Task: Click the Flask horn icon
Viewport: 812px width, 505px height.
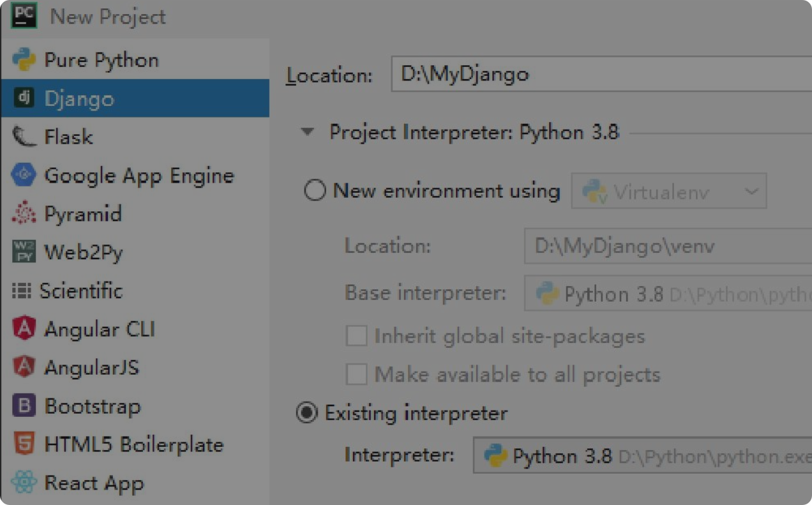Action: [24, 137]
